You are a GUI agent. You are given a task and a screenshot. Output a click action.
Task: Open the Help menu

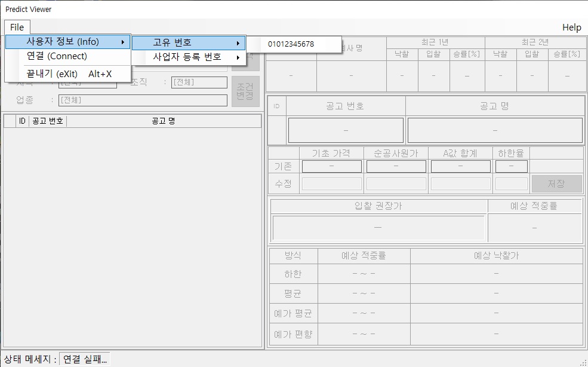(571, 27)
